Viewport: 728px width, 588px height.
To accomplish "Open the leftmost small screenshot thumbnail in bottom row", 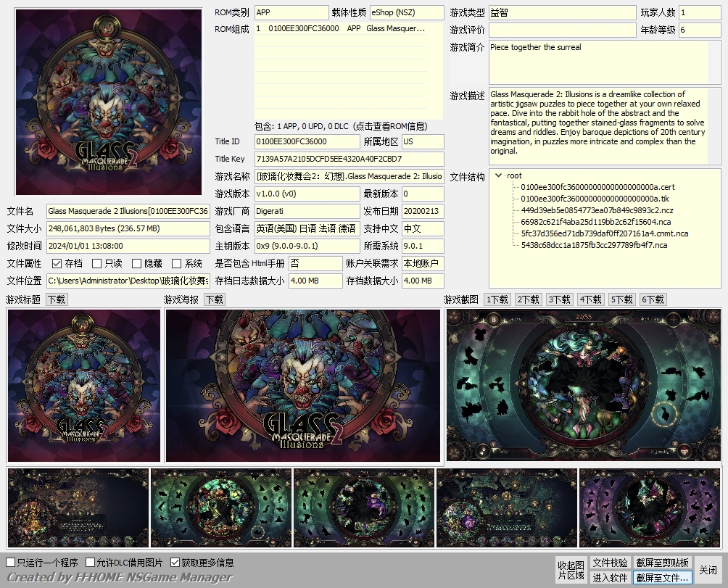I will [78, 508].
